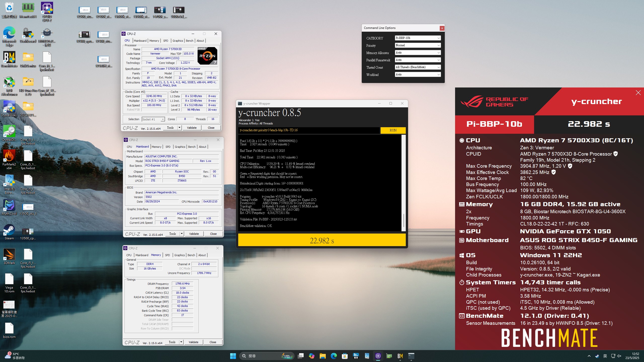
Task: Open the Tools dropdown arrow in top CPU-Z window
Action: click(x=179, y=128)
